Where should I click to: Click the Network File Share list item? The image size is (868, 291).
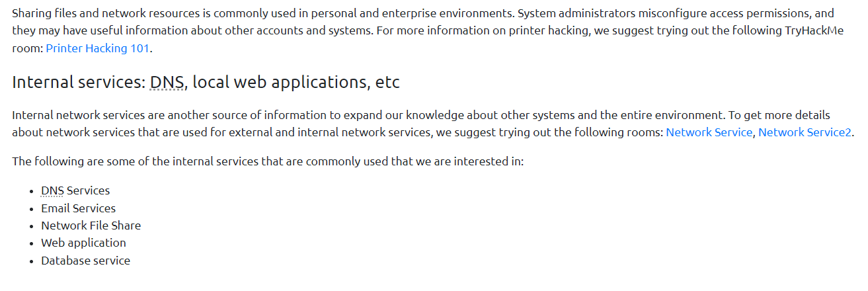(x=91, y=226)
